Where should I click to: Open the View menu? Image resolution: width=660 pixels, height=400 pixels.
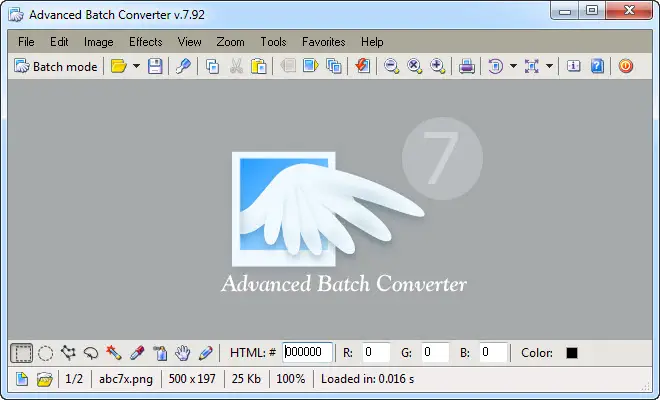click(189, 42)
